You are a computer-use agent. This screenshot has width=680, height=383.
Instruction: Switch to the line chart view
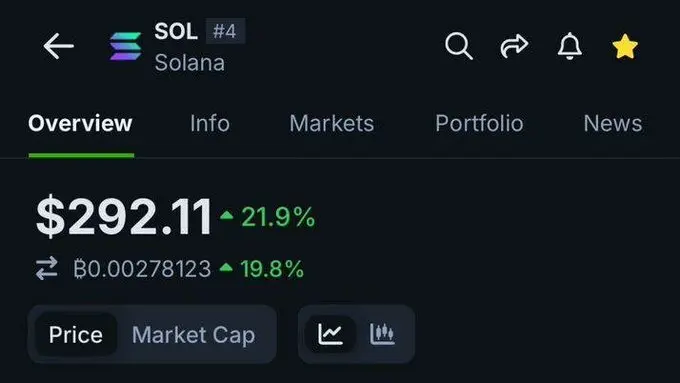click(x=330, y=334)
